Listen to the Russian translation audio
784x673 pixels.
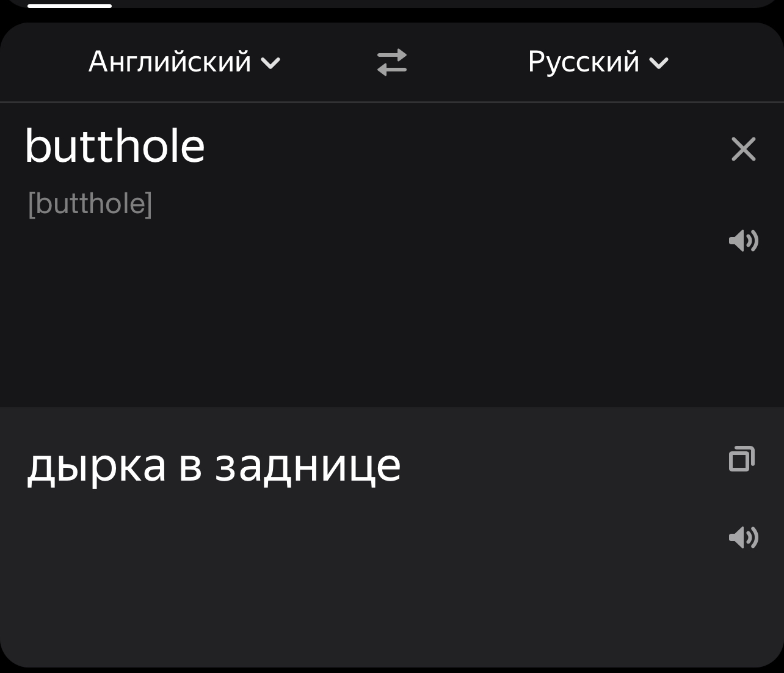tap(743, 537)
